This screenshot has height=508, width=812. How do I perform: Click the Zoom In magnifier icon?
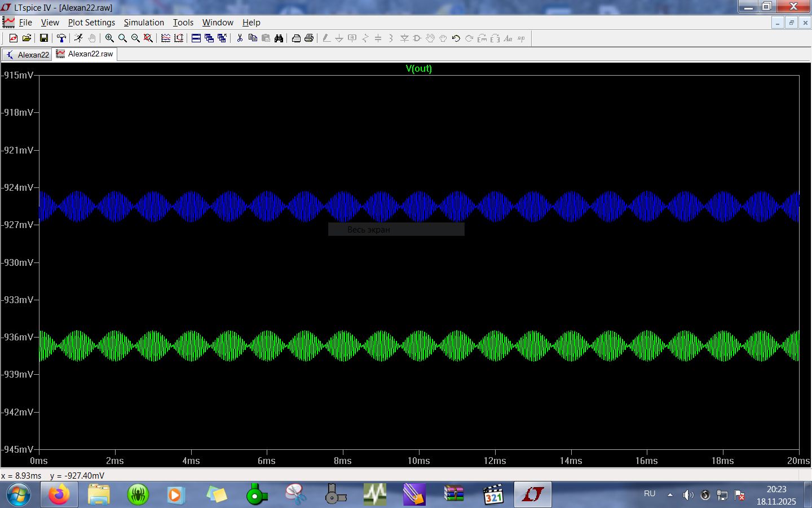pos(109,38)
